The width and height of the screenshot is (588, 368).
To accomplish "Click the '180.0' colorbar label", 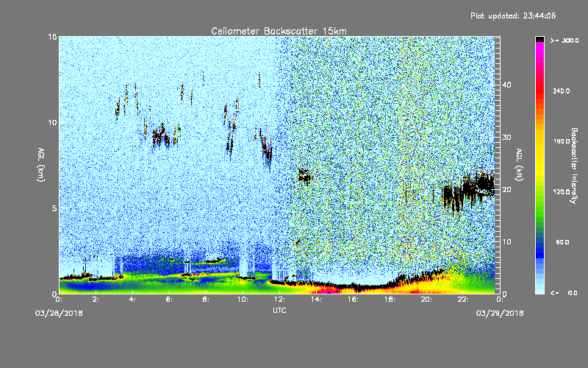I will click(x=562, y=141).
